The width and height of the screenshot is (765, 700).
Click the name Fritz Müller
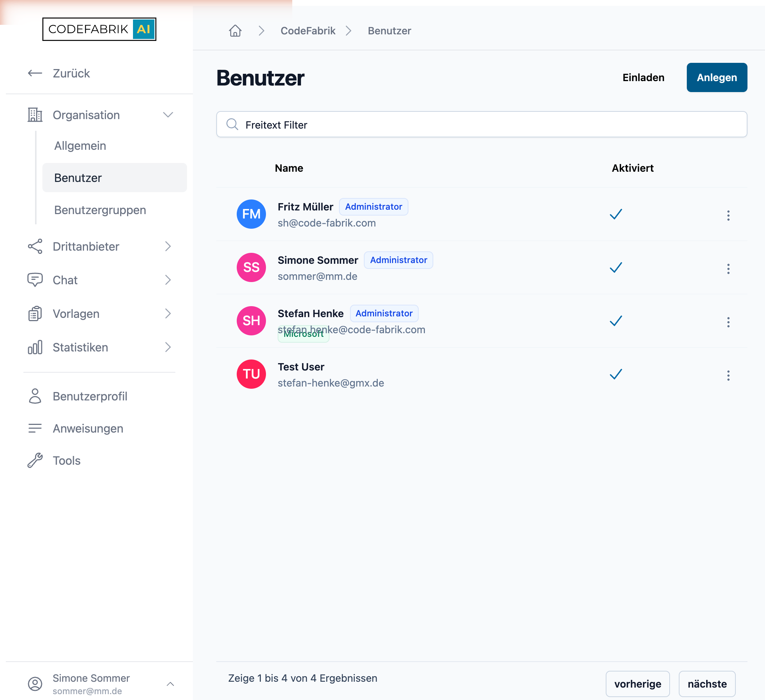[305, 207]
